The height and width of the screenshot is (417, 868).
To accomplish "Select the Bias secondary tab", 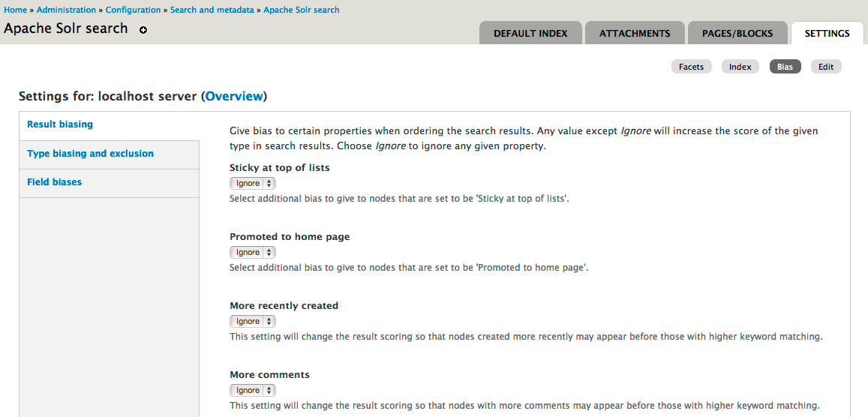I will point(785,66).
